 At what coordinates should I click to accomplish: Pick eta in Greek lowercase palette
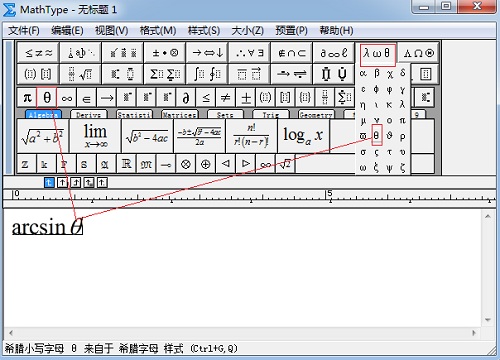tap(363, 105)
